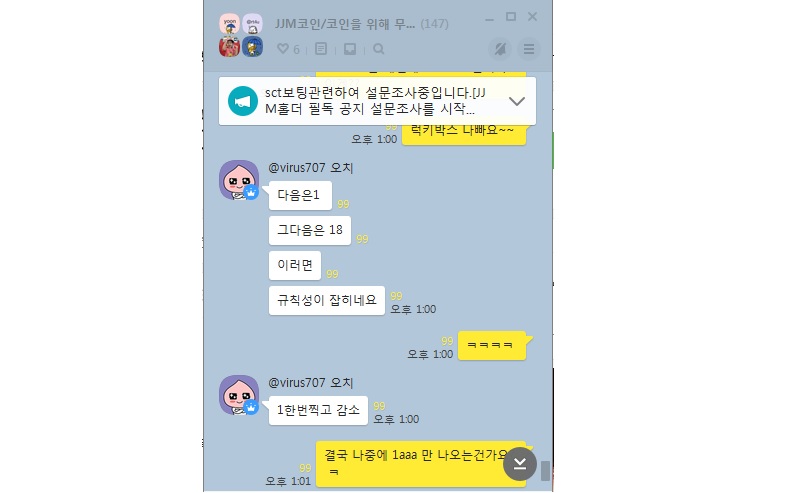Click the @virus707 오치 name above 다음은1
This screenshot has height=493, width=812.
pyautogui.click(x=310, y=168)
